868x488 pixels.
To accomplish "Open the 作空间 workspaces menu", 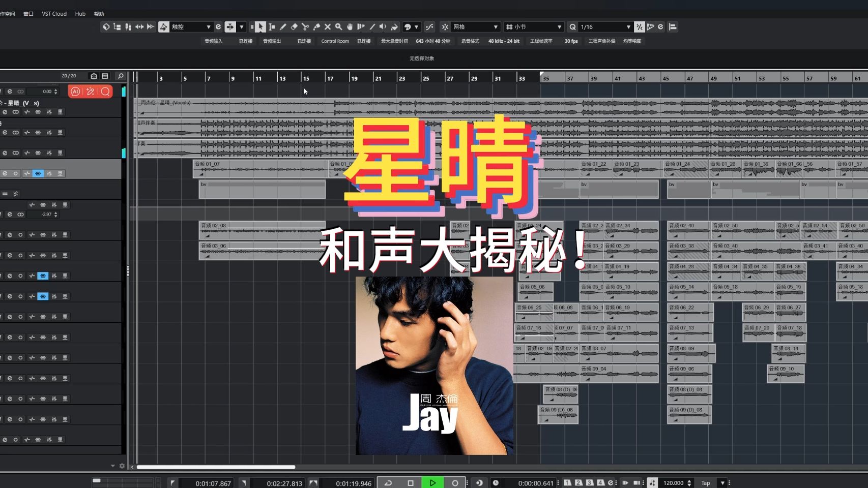I will (8, 14).
